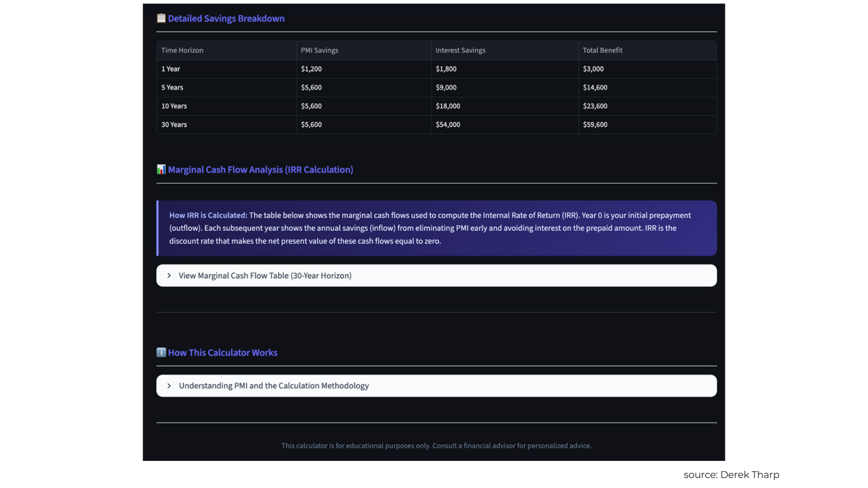Select the 30 Years total benefit $59,600 cell
This screenshot has height=488, width=868.
[595, 124]
